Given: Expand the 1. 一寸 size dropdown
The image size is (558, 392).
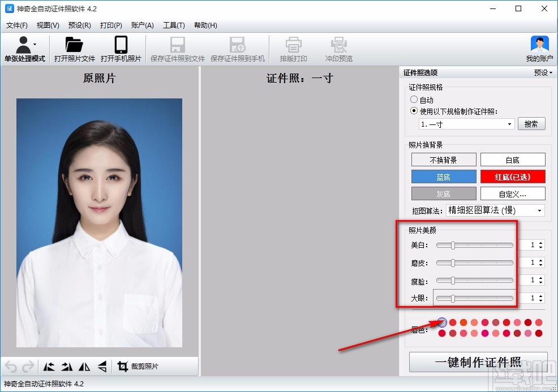Looking at the screenshot, I should 466,124.
